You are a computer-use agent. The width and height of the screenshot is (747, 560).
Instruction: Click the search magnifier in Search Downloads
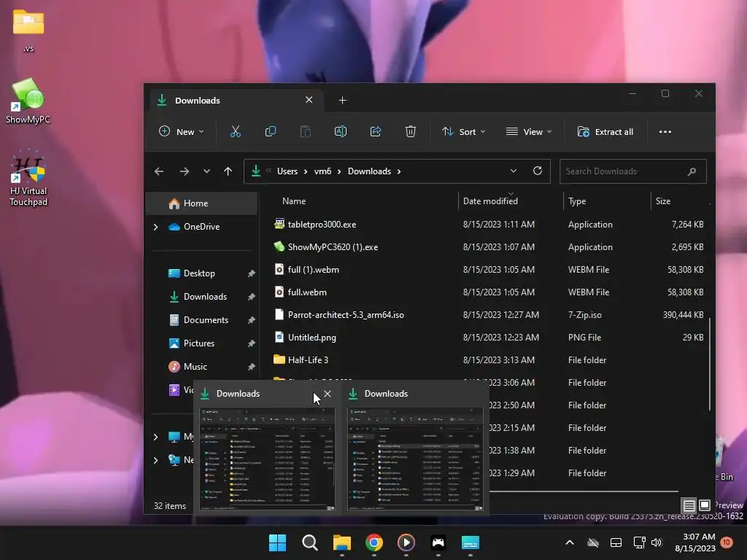tap(692, 171)
